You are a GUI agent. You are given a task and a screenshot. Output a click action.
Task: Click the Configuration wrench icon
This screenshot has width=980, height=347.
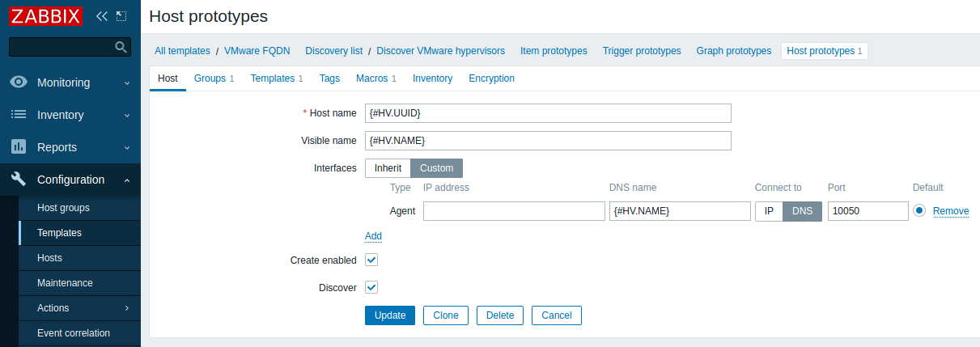coord(19,180)
